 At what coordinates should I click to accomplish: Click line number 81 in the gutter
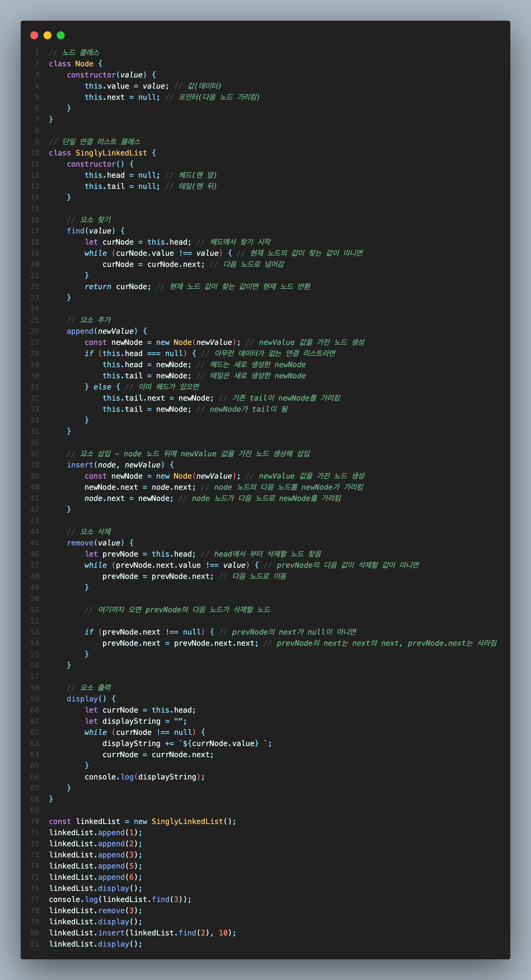(x=35, y=944)
